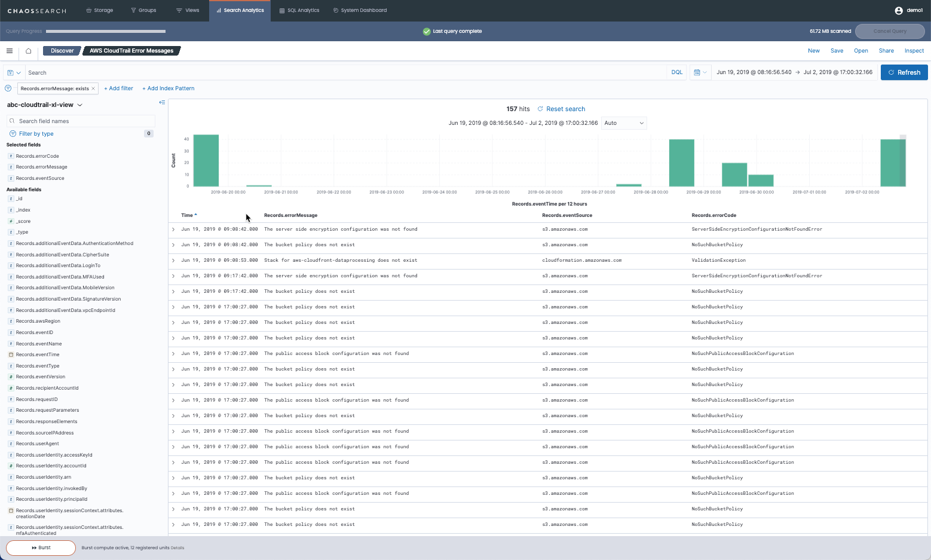Click Open in the top menu

point(860,51)
